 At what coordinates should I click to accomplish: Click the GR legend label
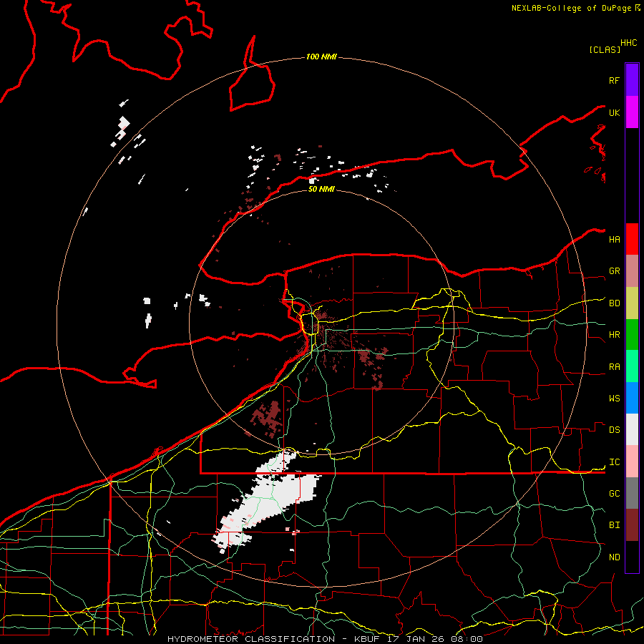pos(615,271)
